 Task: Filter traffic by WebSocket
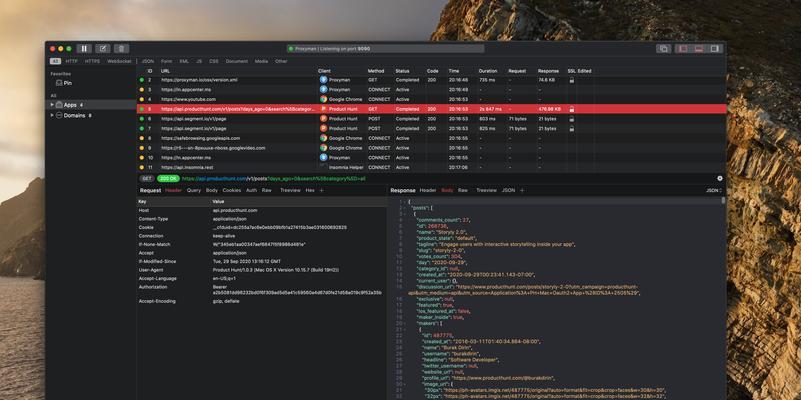(x=119, y=61)
